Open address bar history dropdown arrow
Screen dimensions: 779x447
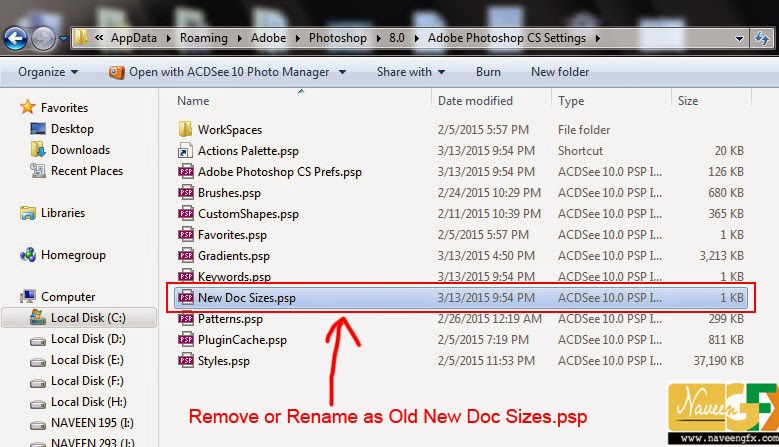[x=739, y=39]
